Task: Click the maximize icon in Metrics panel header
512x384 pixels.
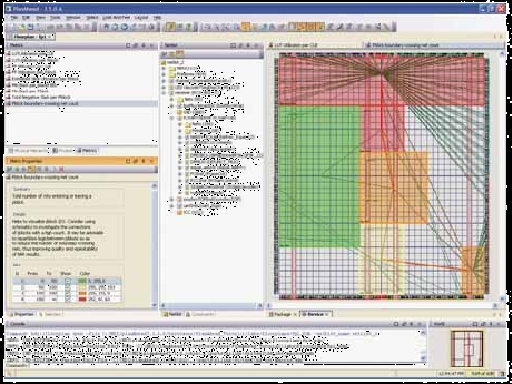Action: 128,45
